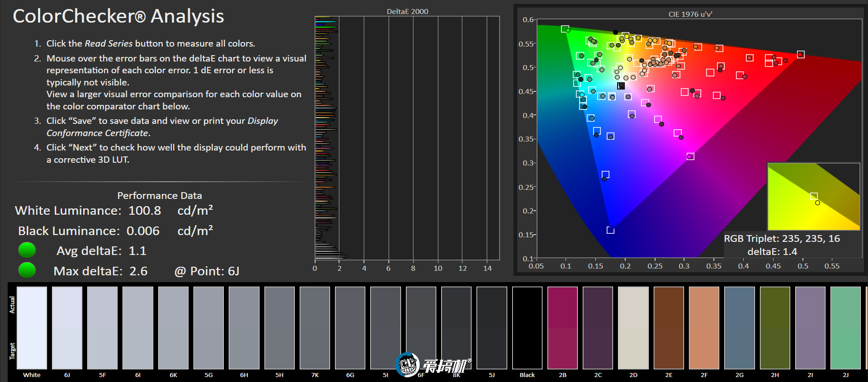Image resolution: width=868 pixels, height=382 pixels.
Task: Pick the 6H gray swatch
Action: pos(244,328)
